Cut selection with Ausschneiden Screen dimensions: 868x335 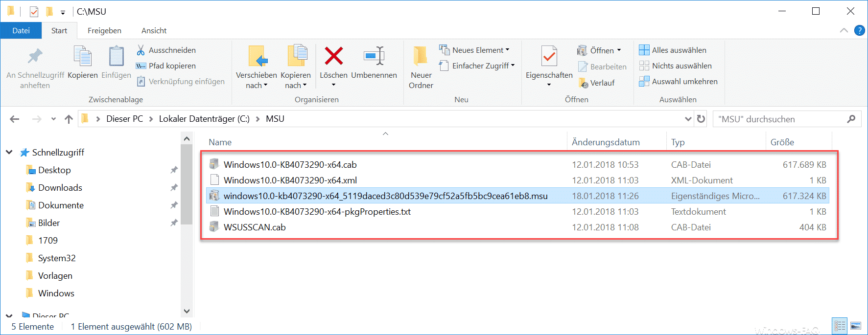[x=166, y=50]
